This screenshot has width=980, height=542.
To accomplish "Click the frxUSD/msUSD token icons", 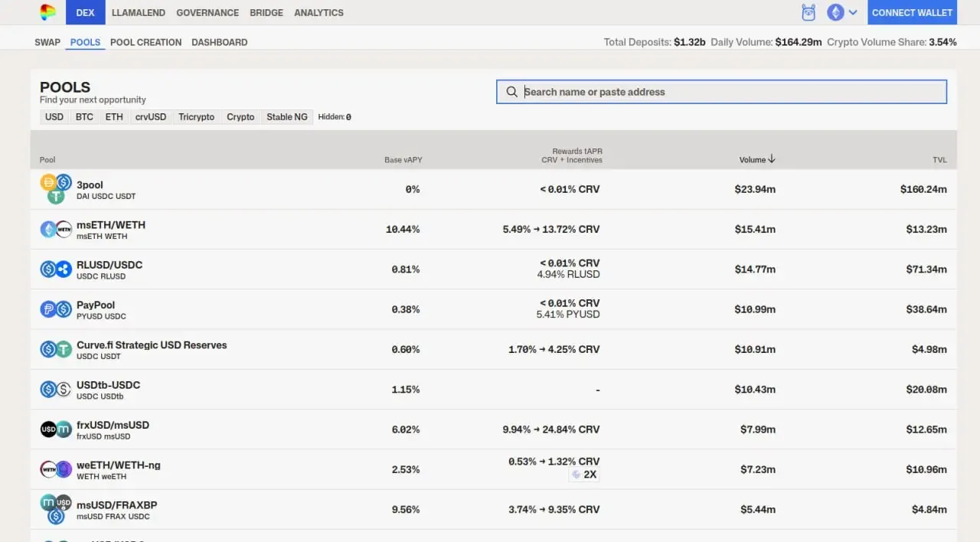I will (x=56, y=429).
